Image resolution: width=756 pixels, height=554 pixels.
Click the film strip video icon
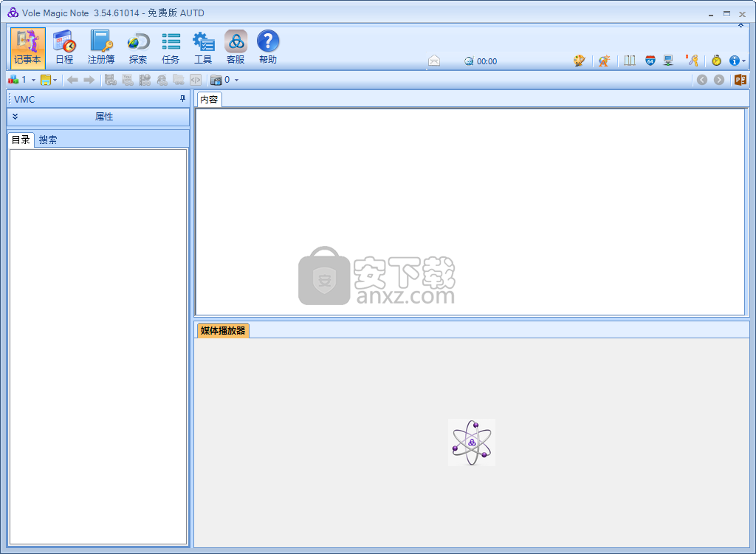(x=111, y=80)
